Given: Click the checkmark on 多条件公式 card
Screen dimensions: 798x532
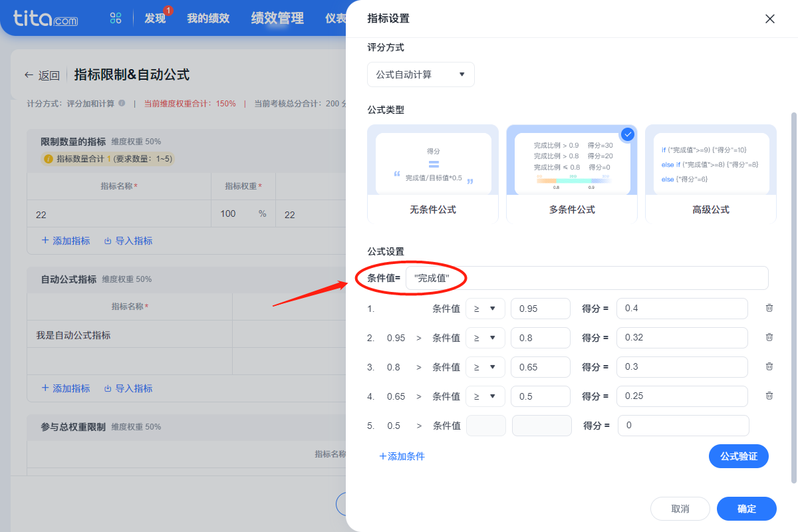Looking at the screenshot, I should pos(626,134).
